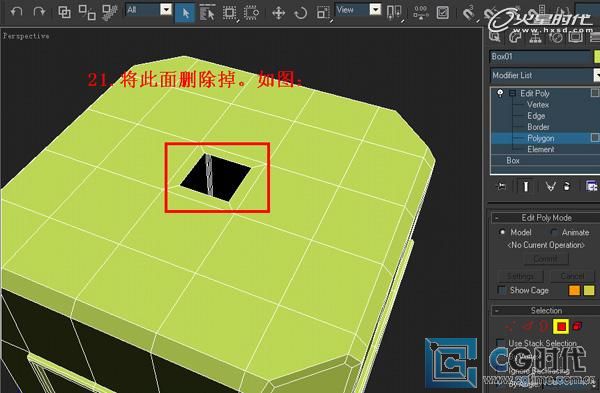Viewport: 600px width, 393px height.
Task: Enable Polygon selection red square icon
Action: coord(561,326)
